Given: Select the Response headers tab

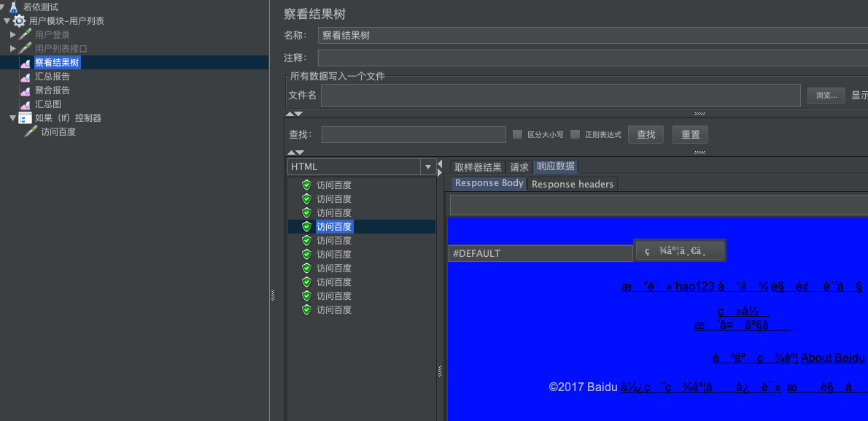Looking at the screenshot, I should click(573, 184).
